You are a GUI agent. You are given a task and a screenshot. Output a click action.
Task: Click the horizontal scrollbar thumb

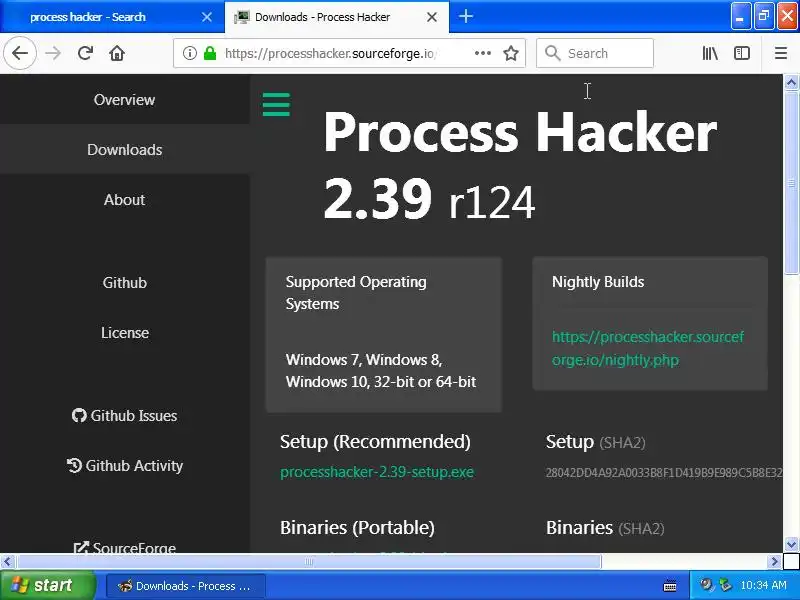(309, 562)
